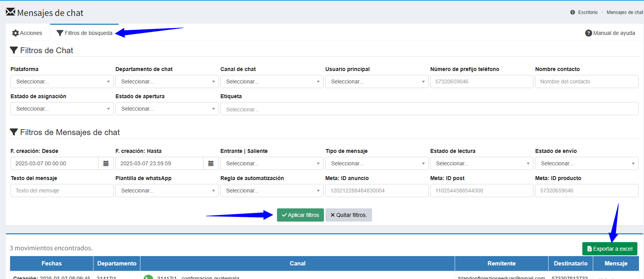The height and width of the screenshot is (279, 644).
Task: Switch to Filtros de búsqueda tab
Action: pyautogui.click(x=85, y=33)
